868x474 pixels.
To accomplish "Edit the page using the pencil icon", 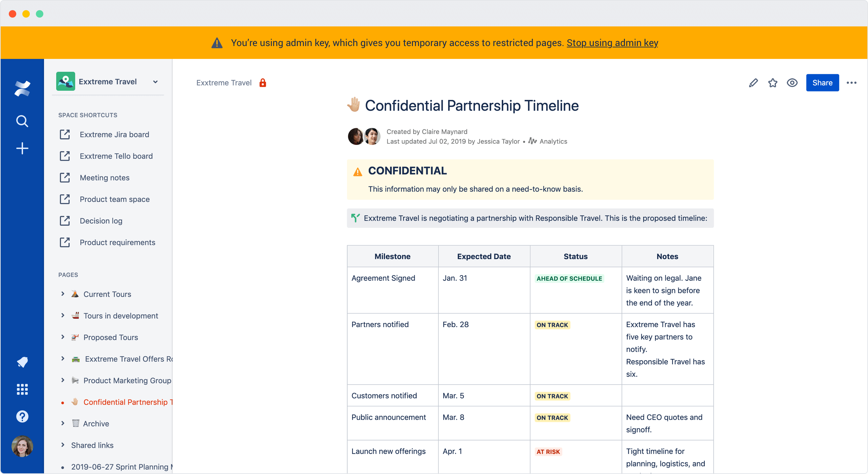I will pyautogui.click(x=753, y=83).
